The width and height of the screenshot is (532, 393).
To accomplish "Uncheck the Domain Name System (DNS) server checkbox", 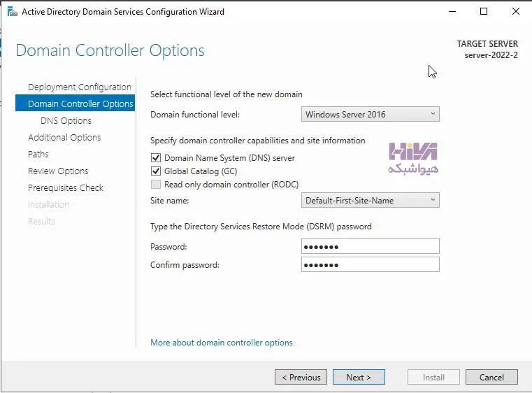I will (x=156, y=158).
